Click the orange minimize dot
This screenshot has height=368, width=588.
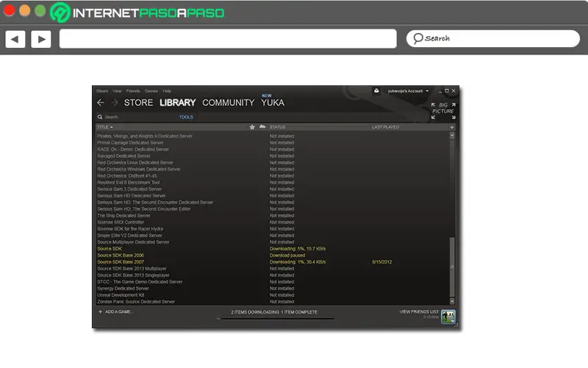25,10
